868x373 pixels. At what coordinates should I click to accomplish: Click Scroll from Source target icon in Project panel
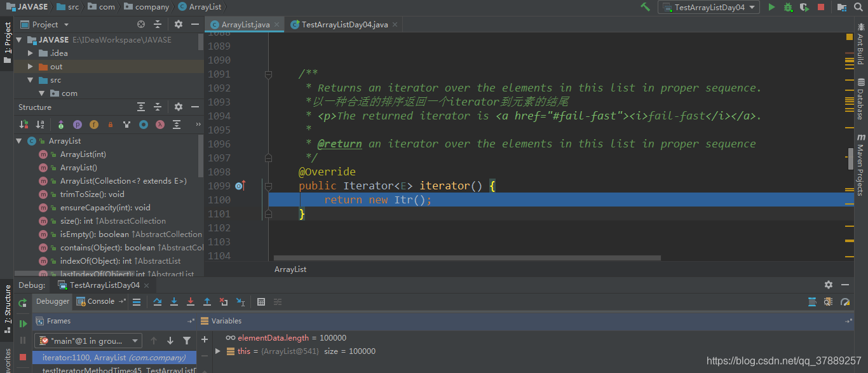[x=141, y=24]
